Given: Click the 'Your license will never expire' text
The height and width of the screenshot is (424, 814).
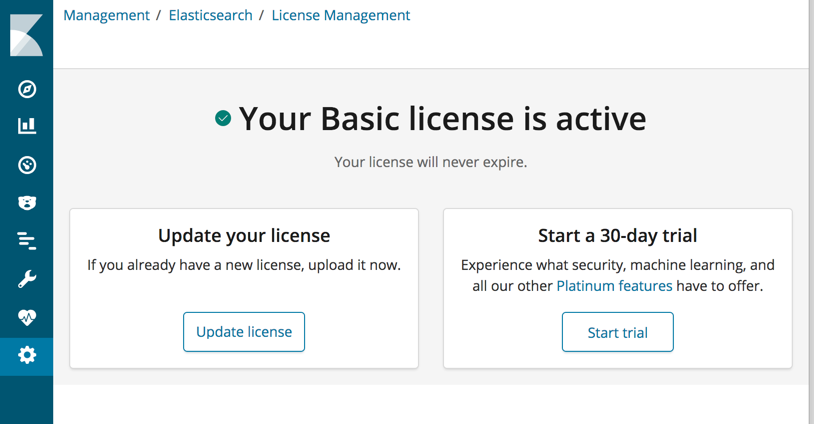Looking at the screenshot, I should [x=430, y=162].
